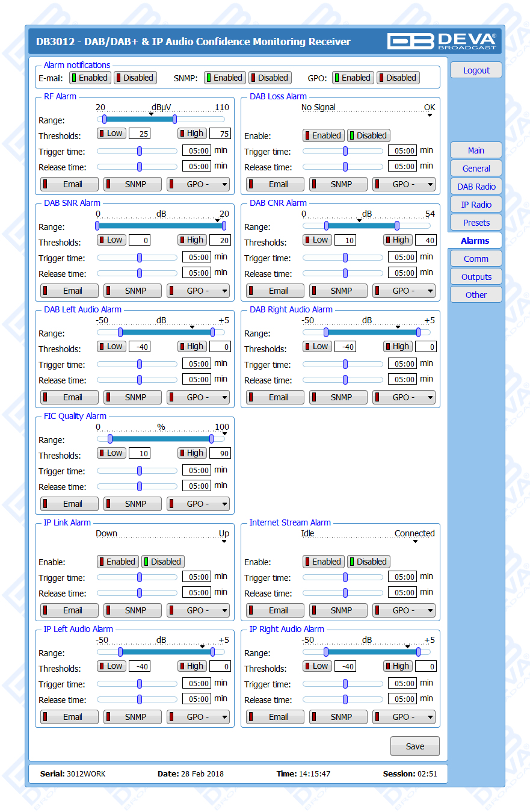
Task: Open GPO dropdown in DAB Right Audio Alarm
Action: click(404, 397)
